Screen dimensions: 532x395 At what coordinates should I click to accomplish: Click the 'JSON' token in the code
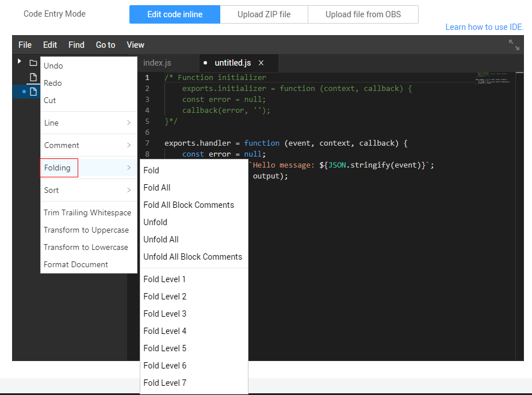(x=337, y=165)
